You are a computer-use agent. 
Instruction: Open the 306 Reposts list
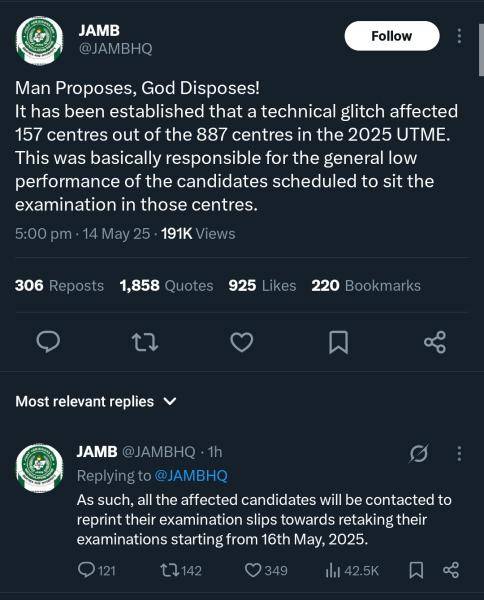coord(59,285)
